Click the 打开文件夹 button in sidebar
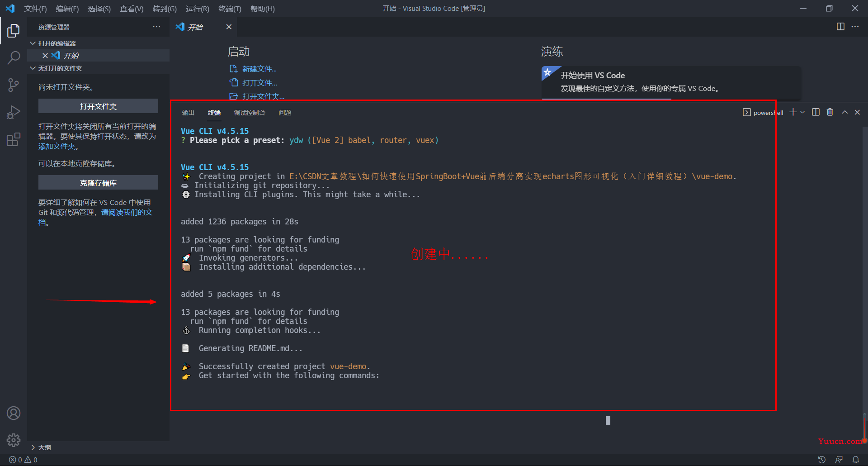The width and height of the screenshot is (868, 466). coord(98,106)
